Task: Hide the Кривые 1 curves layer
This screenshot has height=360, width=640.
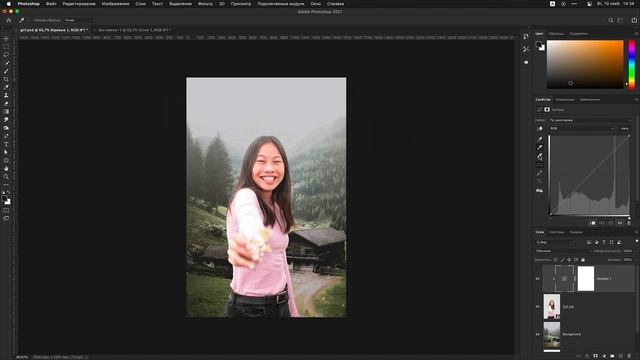Action: pyautogui.click(x=538, y=279)
